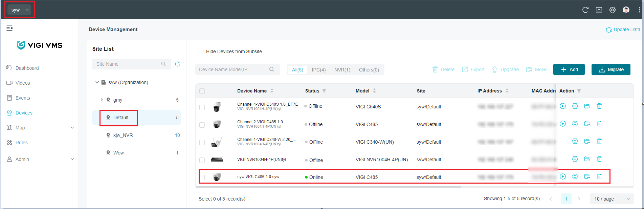
Task: Open the Action column filter
Action: (x=579, y=91)
